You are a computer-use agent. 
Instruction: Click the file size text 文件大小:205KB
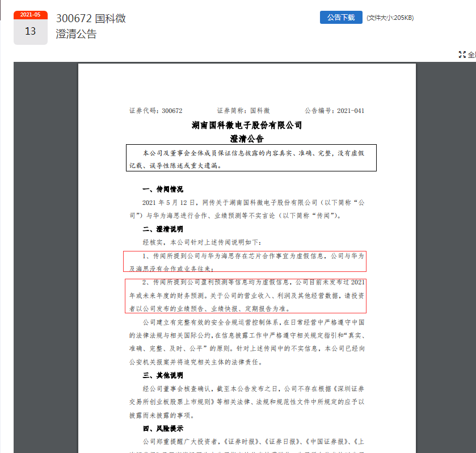pyautogui.click(x=390, y=18)
